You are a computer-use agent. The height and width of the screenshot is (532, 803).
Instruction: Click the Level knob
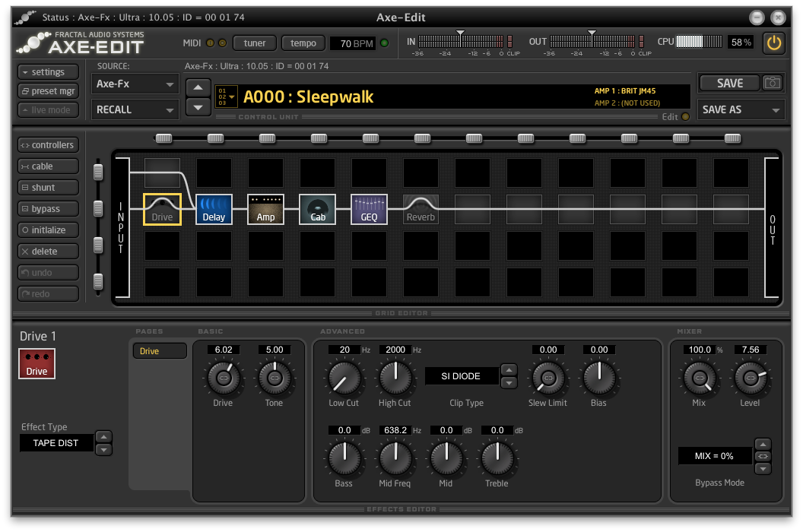pyautogui.click(x=751, y=378)
